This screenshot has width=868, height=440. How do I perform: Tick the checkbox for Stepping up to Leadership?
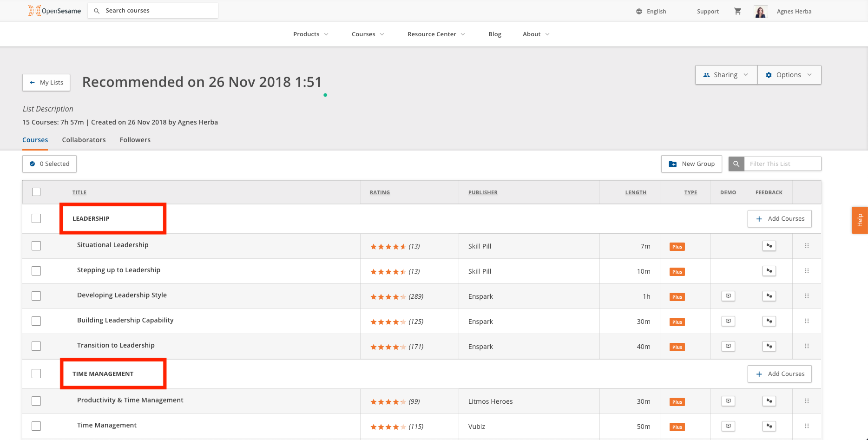(x=36, y=271)
